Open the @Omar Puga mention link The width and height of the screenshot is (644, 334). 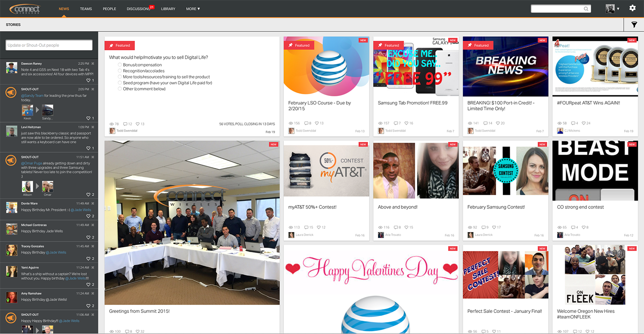click(x=32, y=164)
